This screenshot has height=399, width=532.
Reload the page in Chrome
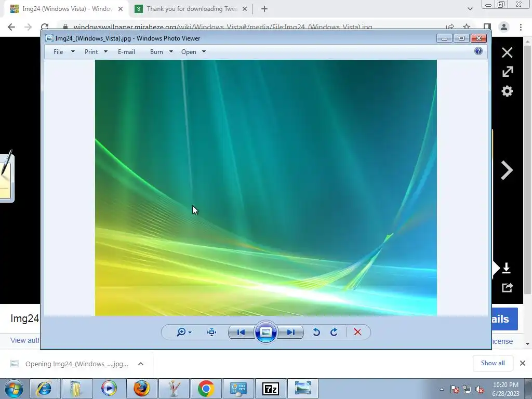pos(45,27)
